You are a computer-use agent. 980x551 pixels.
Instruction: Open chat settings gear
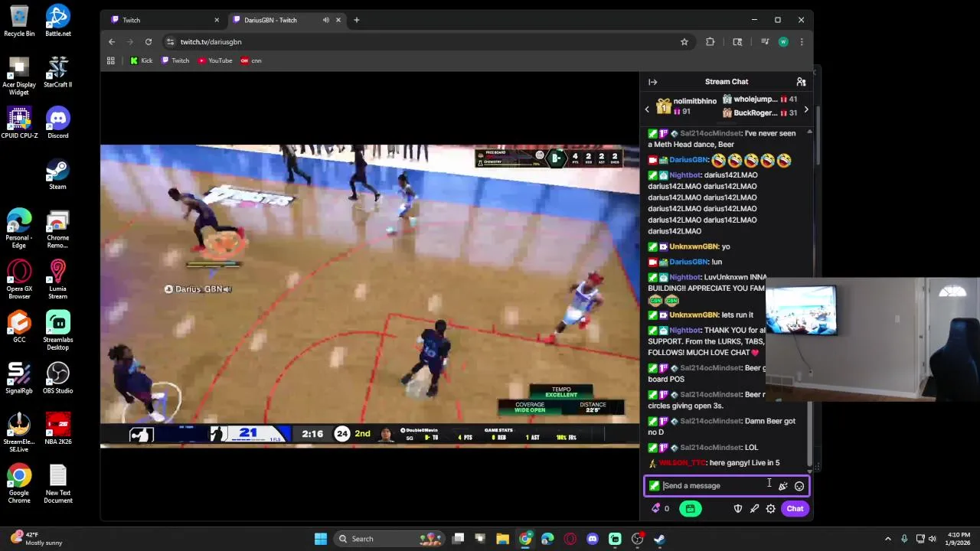[771, 509]
